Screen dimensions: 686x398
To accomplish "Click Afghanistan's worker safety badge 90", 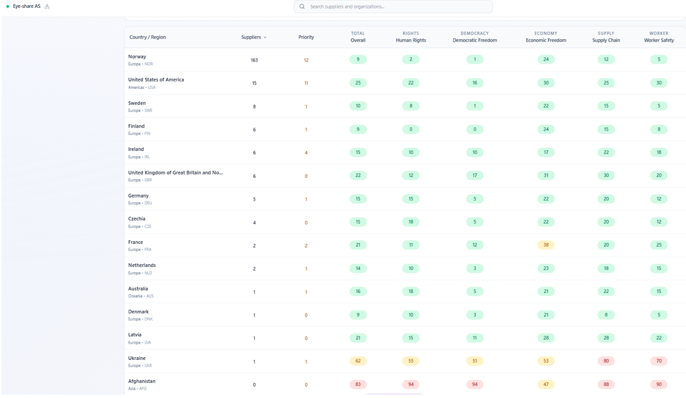I will (x=659, y=384).
